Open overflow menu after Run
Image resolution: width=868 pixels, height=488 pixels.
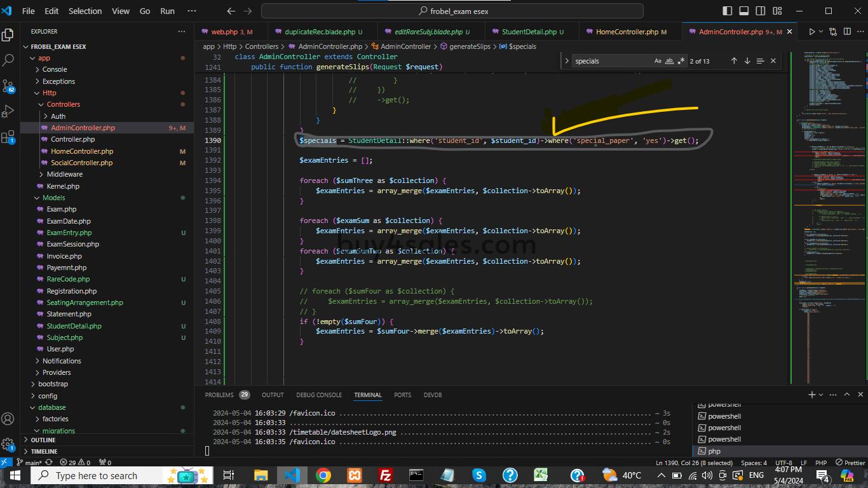192,11
